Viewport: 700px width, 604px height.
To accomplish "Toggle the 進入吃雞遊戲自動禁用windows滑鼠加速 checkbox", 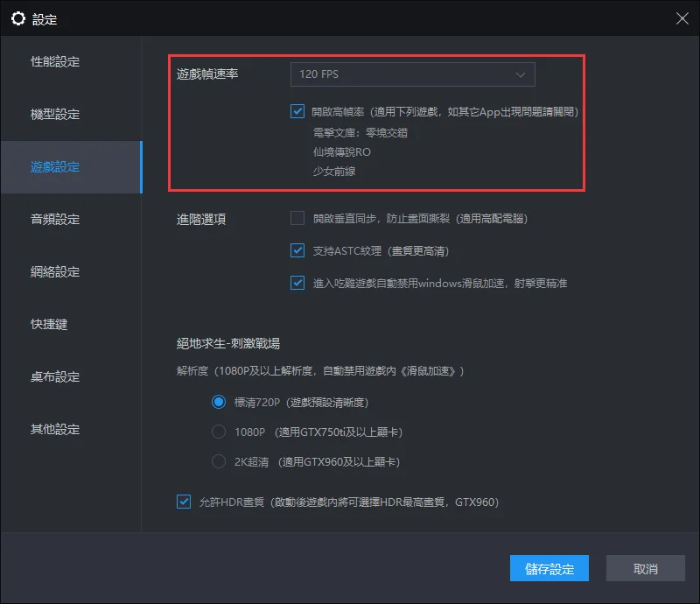I will [x=297, y=283].
